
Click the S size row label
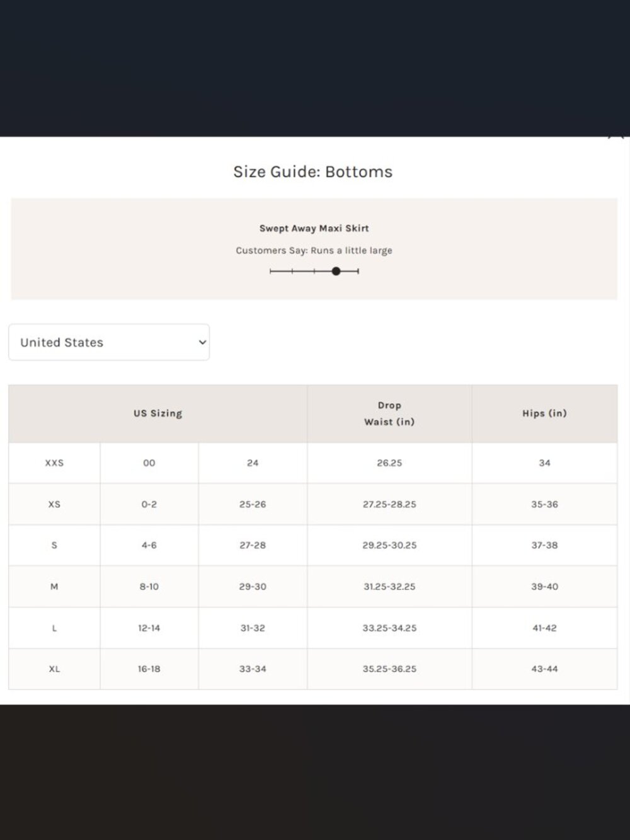click(x=54, y=545)
